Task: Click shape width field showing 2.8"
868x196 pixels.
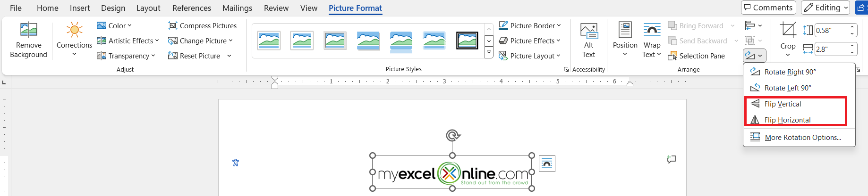Action: 831,49
